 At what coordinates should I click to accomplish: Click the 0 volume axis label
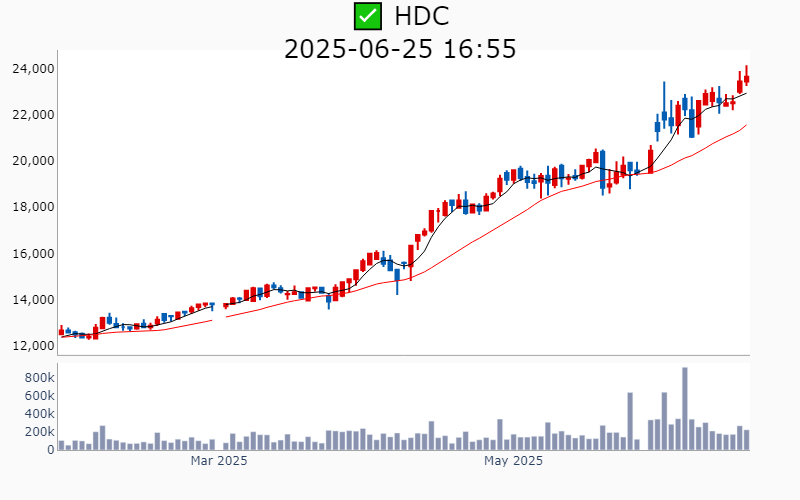point(51,450)
